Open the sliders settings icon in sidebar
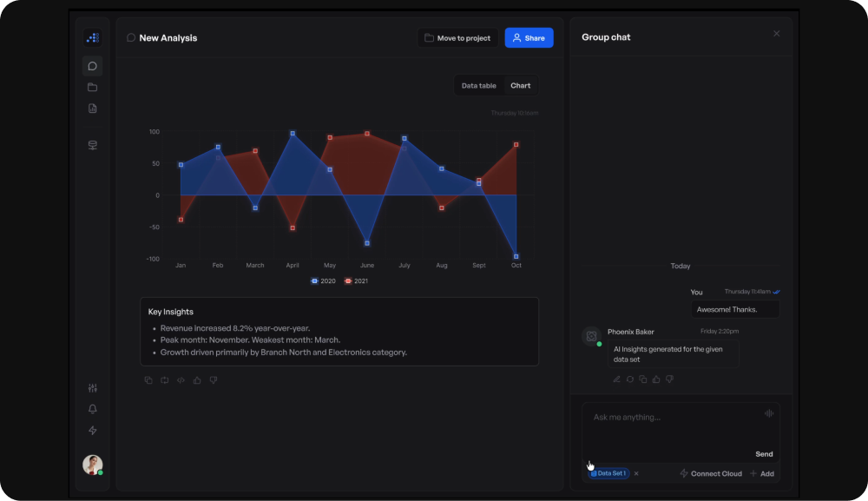This screenshot has width=868, height=501. pyautogui.click(x=93, y=388)
